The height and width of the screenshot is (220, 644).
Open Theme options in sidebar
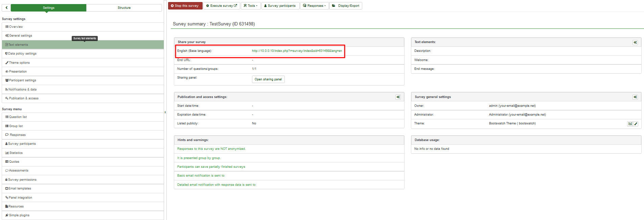(x=19, y=63)
